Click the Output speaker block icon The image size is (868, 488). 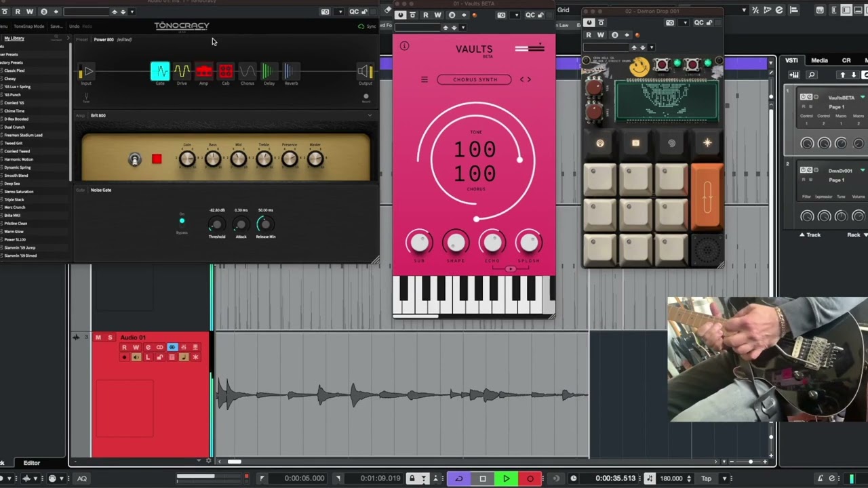(x=366, y=71)
